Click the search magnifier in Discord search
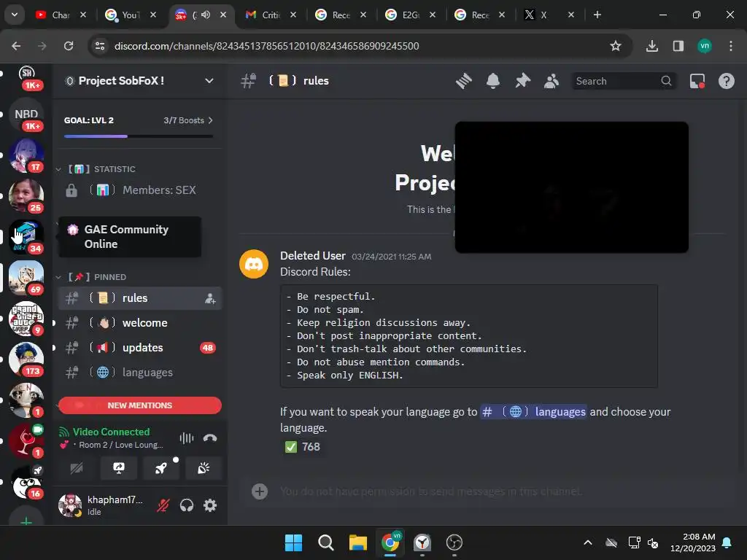 tap(666, 81)
